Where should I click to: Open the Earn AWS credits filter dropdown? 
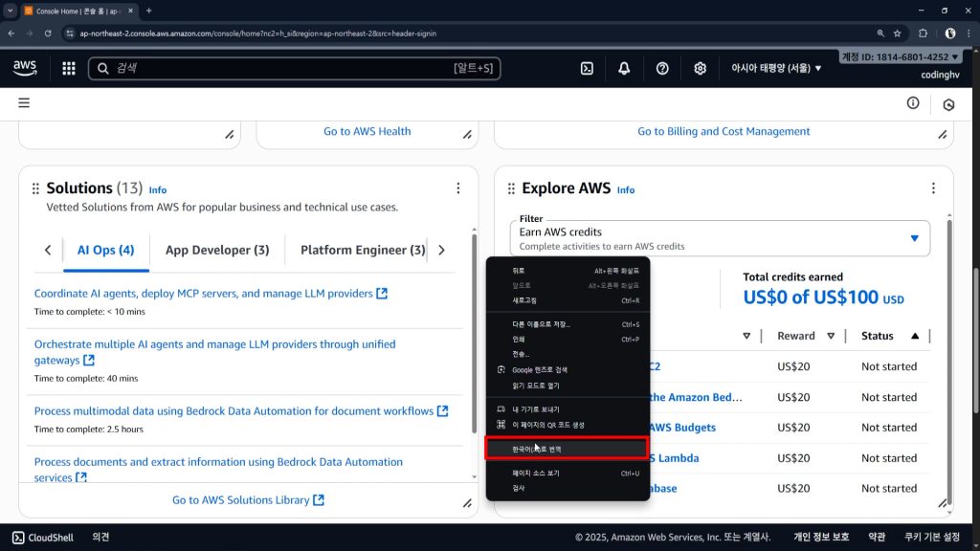720,238
